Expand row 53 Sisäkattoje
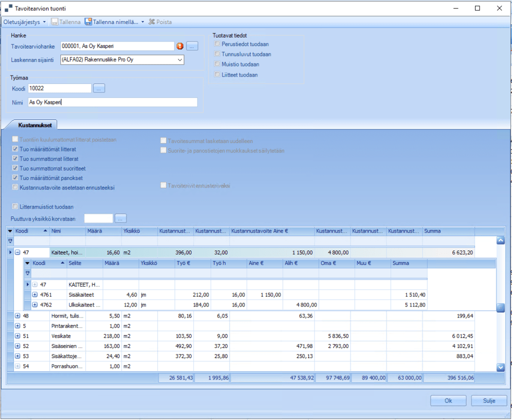Screen dimensions: 512x420 click(x=17, y=356)
